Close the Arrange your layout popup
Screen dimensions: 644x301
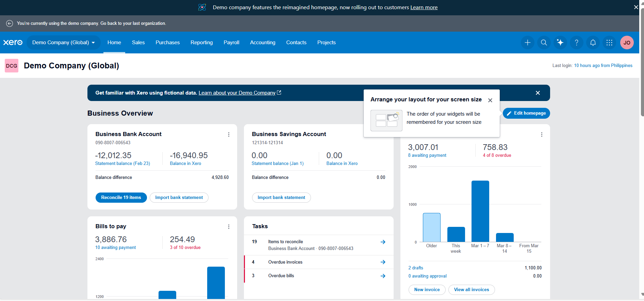[490, 100]
